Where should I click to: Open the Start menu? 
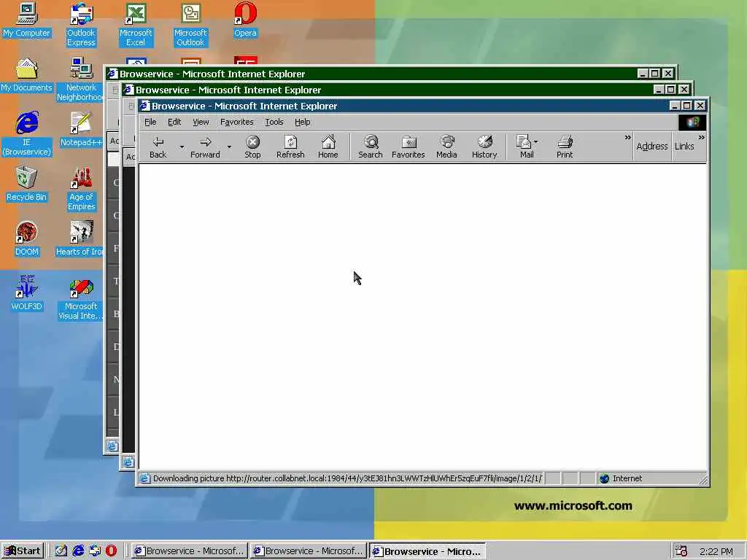(23, 551)
